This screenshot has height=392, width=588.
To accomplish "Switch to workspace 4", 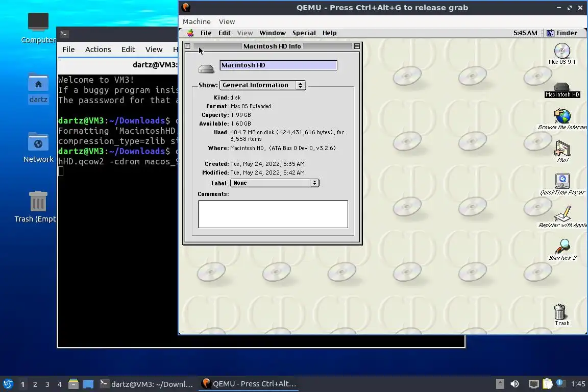I will tap(60, 384).
